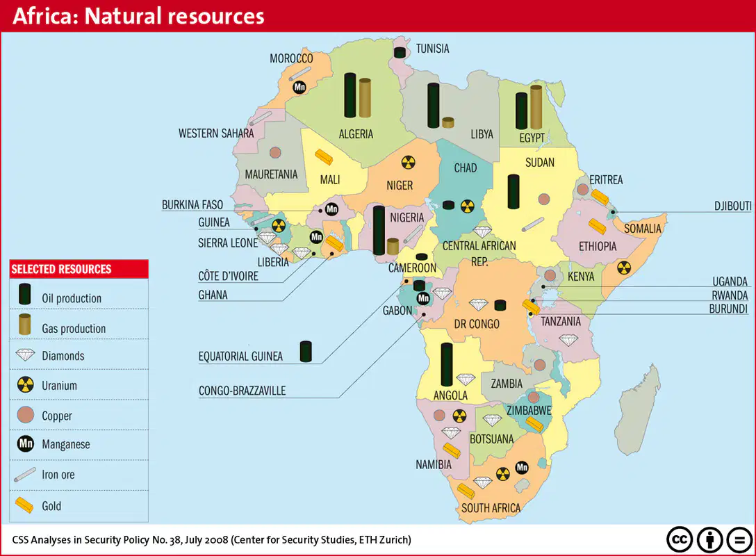Click the Congo-Brazzaville label
Screen dimensions: 756x556
coord(242,391)
